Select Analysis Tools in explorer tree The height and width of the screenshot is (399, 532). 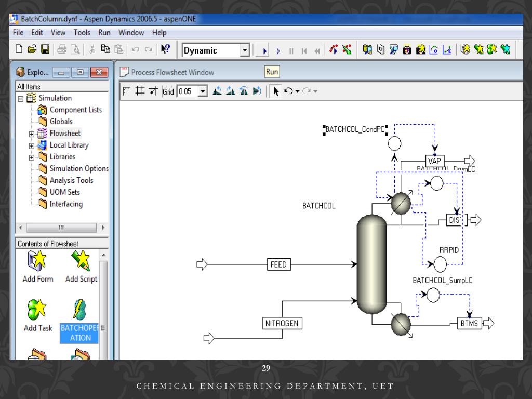click(71, 180)
